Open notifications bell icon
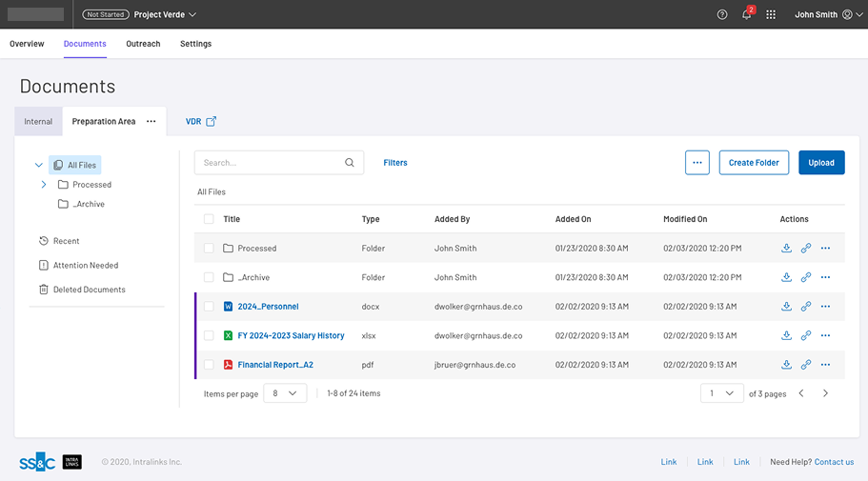The image size is (868, 481). point(747,15)
